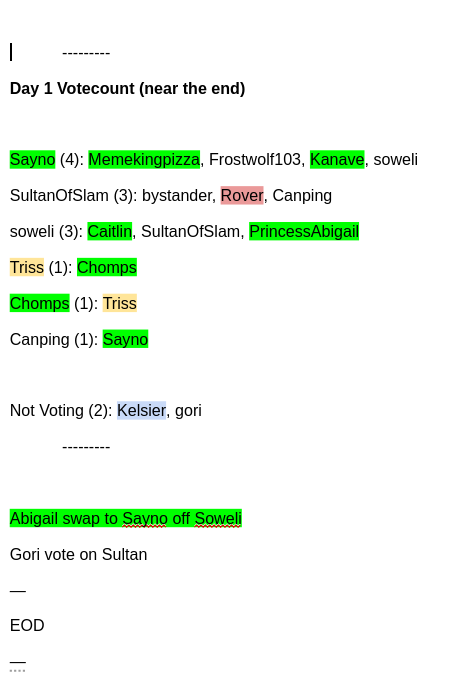Click the orange-highlighted Triss at line start

(27, 267)
